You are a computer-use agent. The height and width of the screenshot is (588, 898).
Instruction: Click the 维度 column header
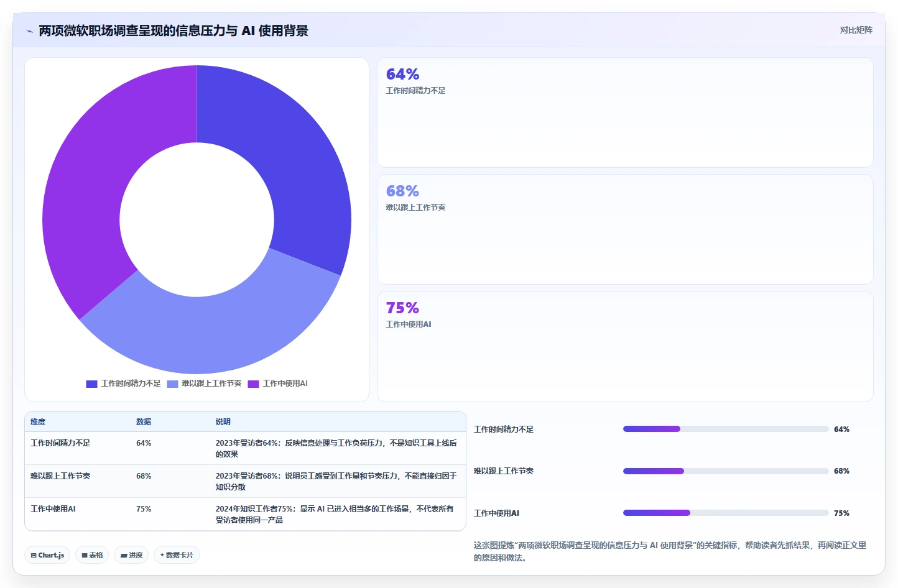(x=38, y=422)
